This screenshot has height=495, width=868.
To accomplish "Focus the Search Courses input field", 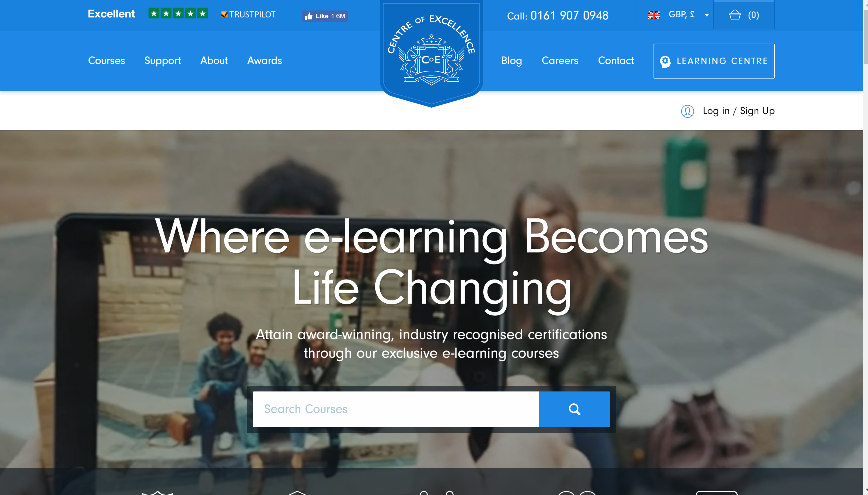I will 395,409.
